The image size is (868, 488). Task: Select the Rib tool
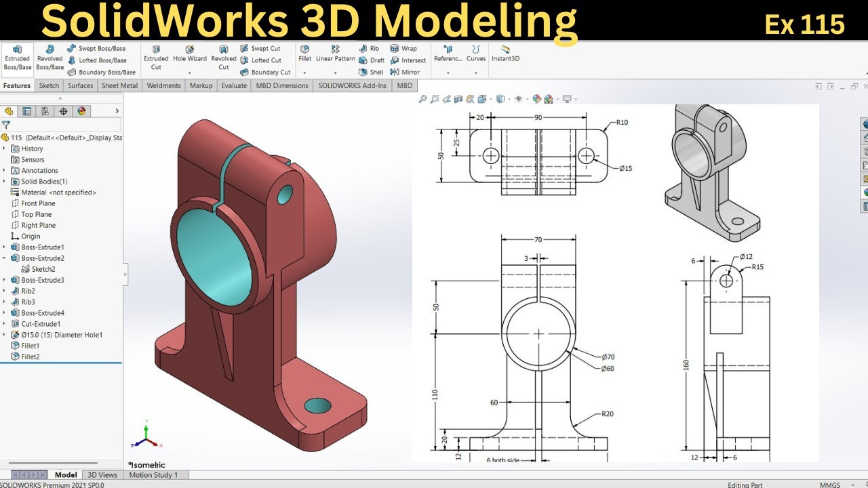369,49
